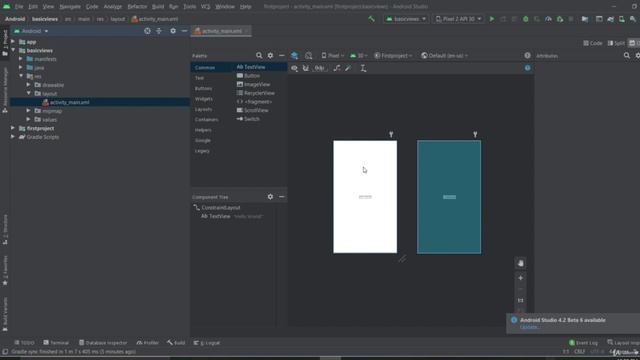Zoom in with the plus button
Screen dimensions: 640x360
(520, 278)
